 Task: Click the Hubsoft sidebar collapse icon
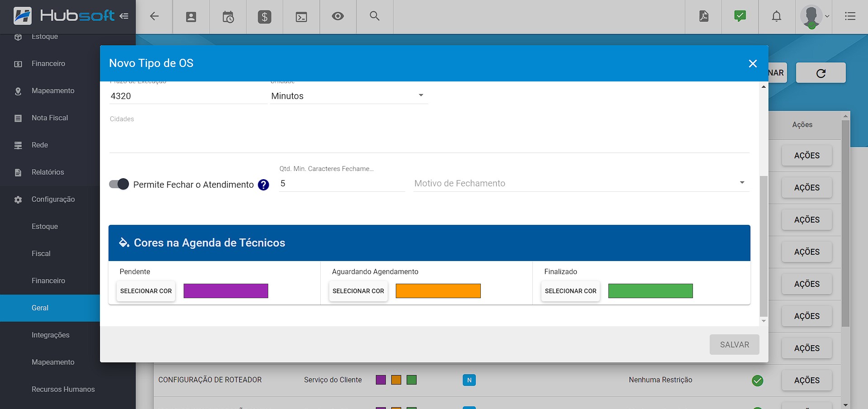(x=124, y=15)
